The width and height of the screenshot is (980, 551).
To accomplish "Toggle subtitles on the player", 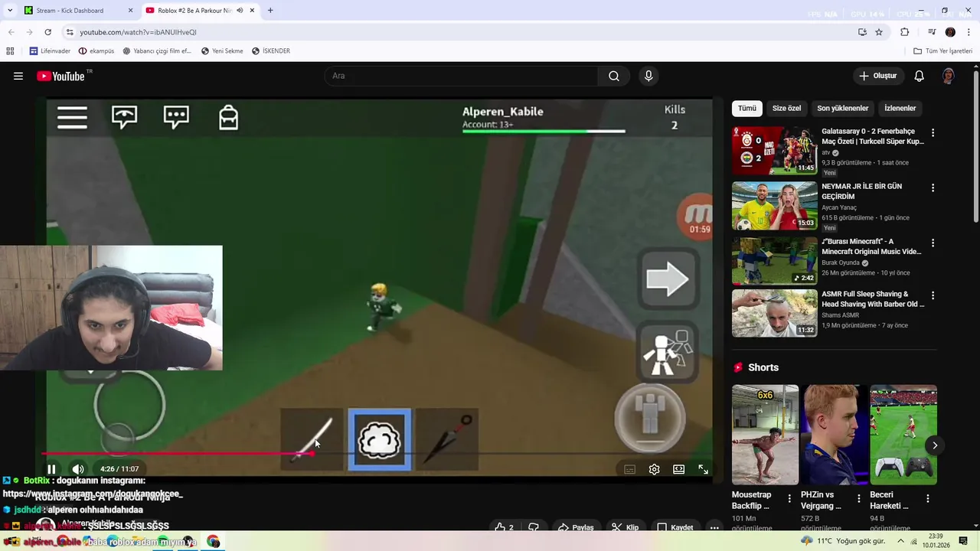I will click(x=629, y=469).
